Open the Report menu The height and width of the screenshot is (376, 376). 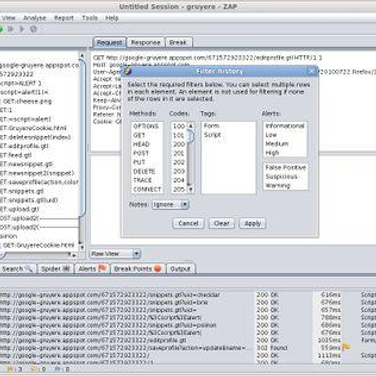(64, 18)
